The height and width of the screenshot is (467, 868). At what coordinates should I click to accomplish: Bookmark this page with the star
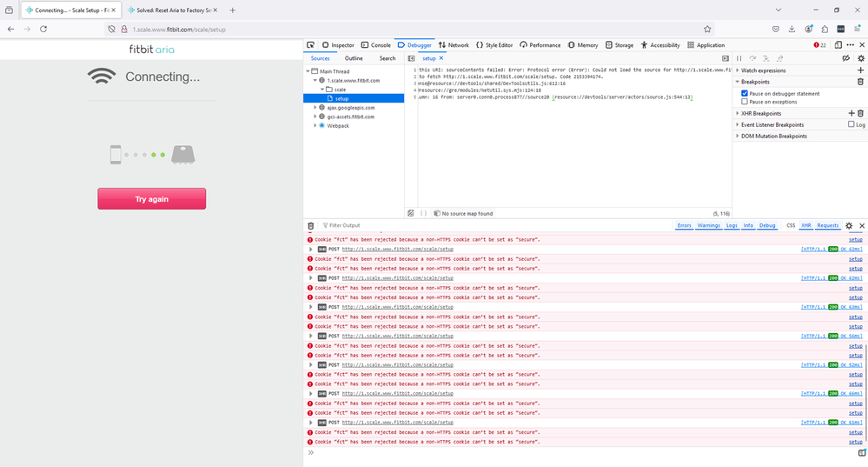707,29
